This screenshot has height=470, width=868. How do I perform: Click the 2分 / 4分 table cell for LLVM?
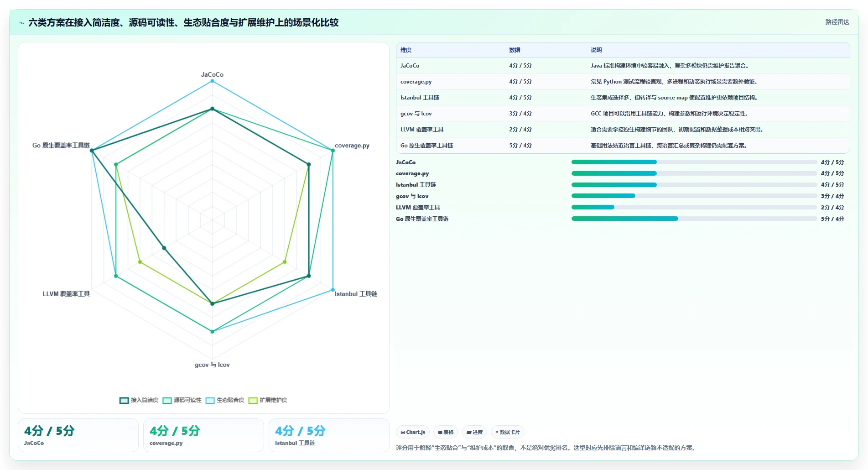tap(520, 130)
